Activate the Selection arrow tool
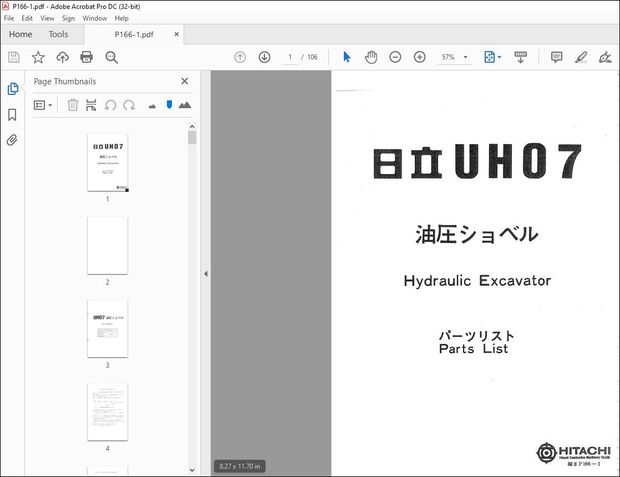The height and width of the screenshot is (477, 620). point(347,57)
